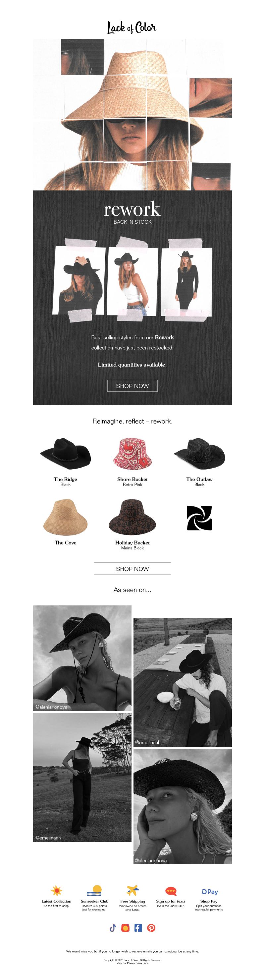Click the unsubscribe link
The image size is (265, 980).
pyautogui.click(x=173, y=951)
